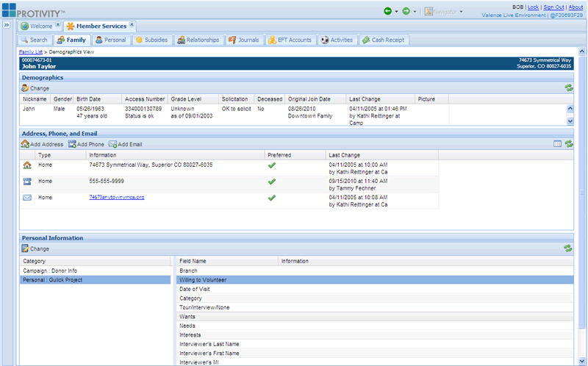Image resolution: width=588 pixels, height=366 pixels.
Task: Click the Preferred column header
Action: point(295,155)
